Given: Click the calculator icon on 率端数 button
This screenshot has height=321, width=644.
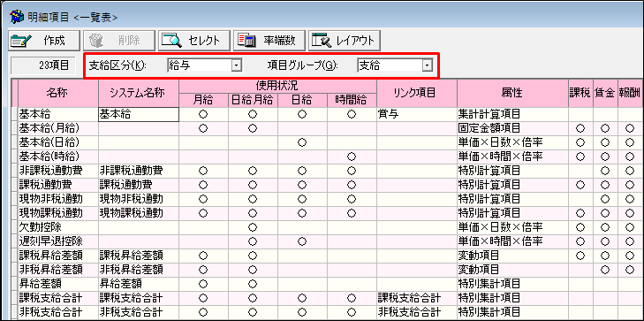Looking at the screenshot, I should (246, 41).
